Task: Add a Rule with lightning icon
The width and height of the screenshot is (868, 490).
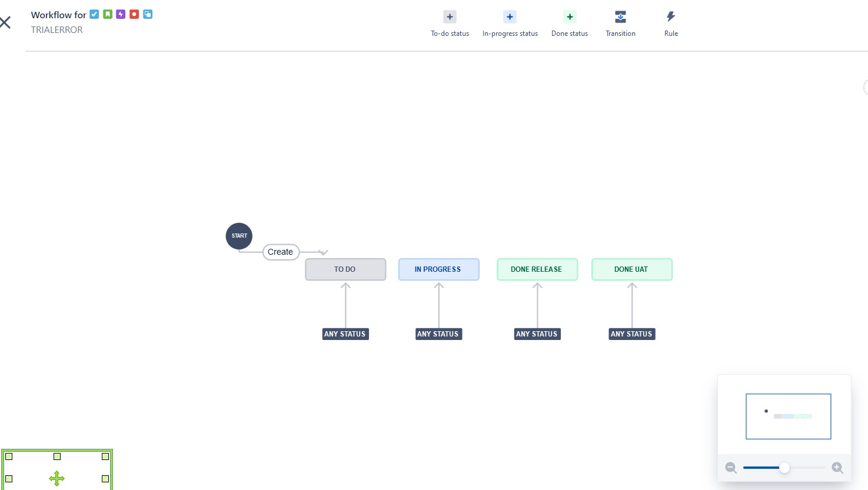Action: (x=671, y=24)
